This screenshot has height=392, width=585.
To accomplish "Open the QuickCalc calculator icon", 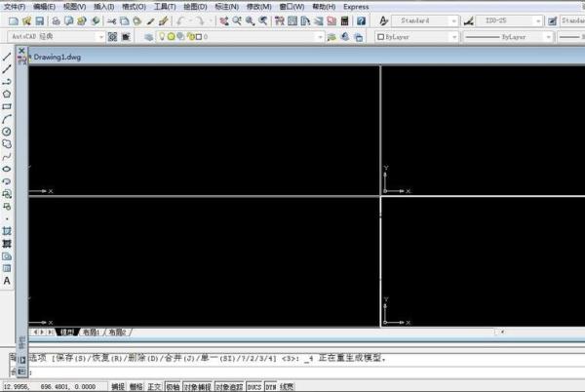I will click(345, 20).
